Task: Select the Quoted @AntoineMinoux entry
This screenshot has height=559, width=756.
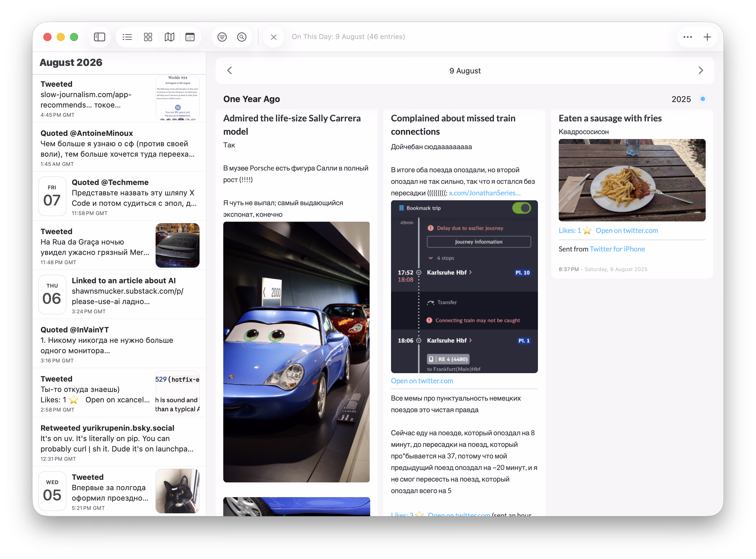Action: coord(119,147)
